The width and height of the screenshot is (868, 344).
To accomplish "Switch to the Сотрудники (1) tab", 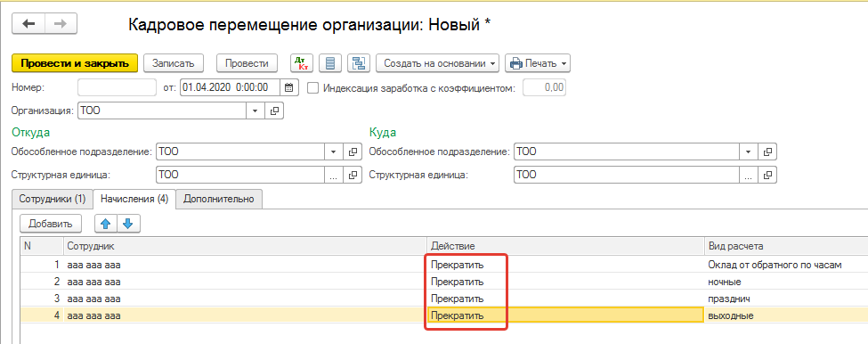I will [53, 200].
